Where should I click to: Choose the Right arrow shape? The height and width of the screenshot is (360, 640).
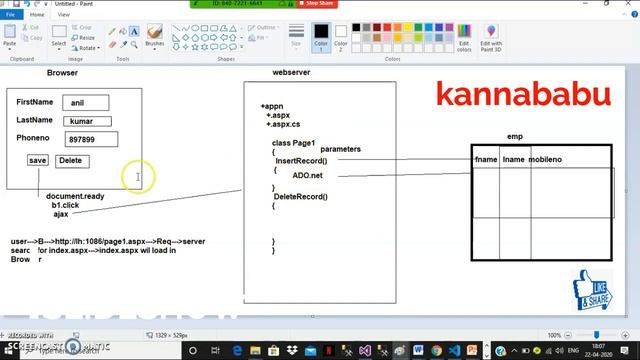tap(214, 38)
